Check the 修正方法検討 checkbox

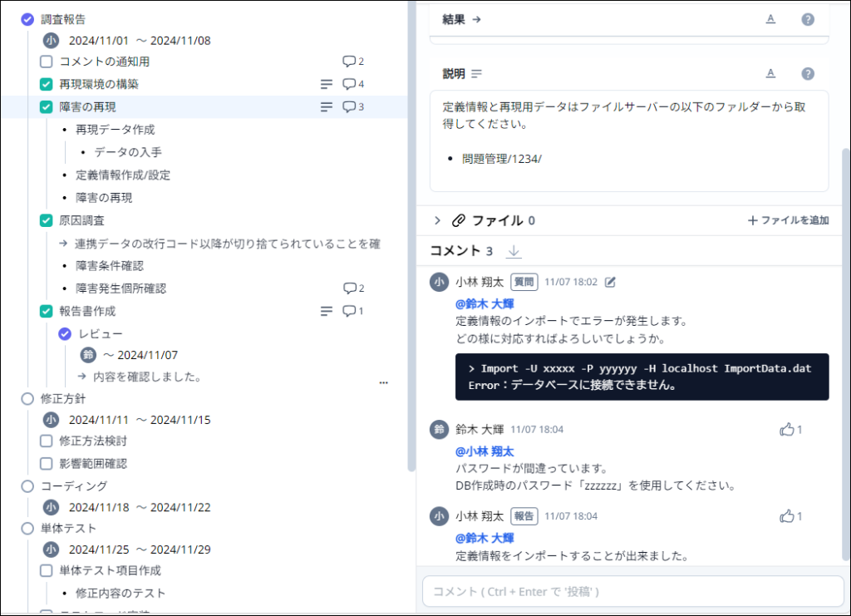[47, 441]
